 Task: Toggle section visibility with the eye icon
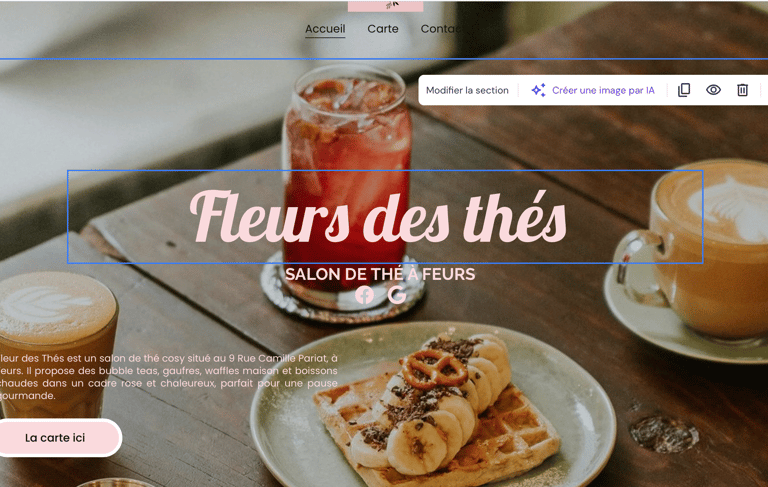713,90
